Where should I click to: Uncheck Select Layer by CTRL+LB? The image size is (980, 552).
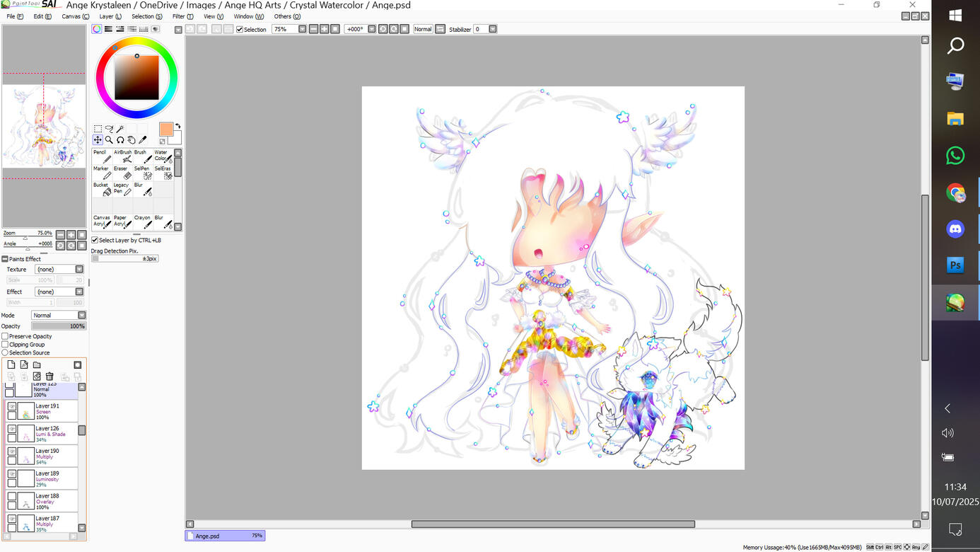tap(95, 240)
